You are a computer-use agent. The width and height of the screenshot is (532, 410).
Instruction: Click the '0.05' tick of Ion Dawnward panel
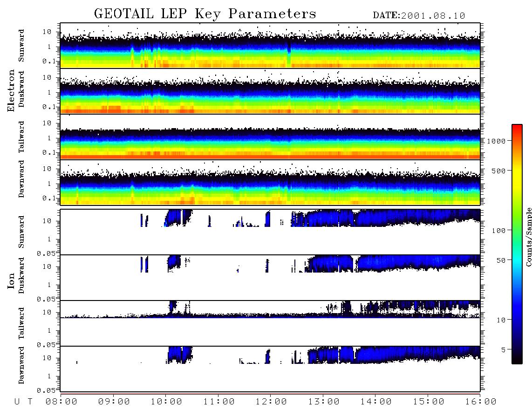[x=46, y=390]
